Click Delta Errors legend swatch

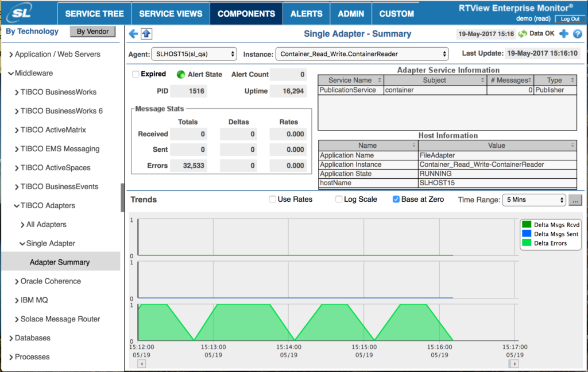pyautogui.click(x=527, y=243)
